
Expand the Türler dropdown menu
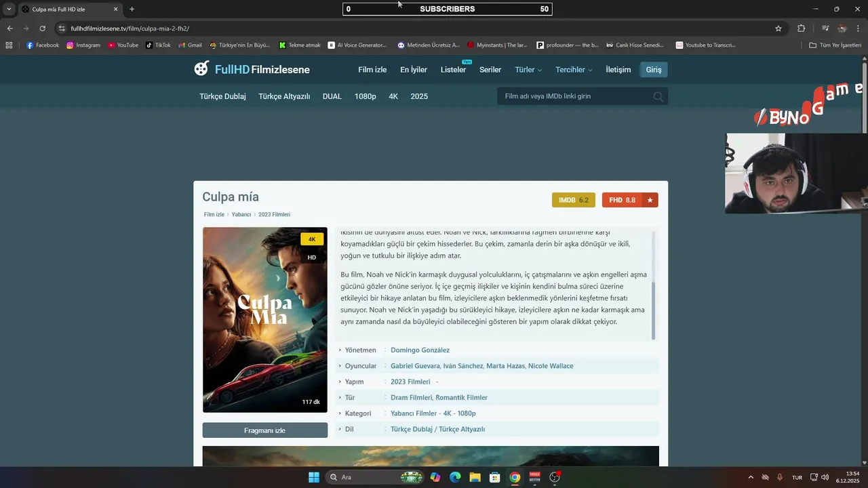pyautogui.click(x=528, y=70)
